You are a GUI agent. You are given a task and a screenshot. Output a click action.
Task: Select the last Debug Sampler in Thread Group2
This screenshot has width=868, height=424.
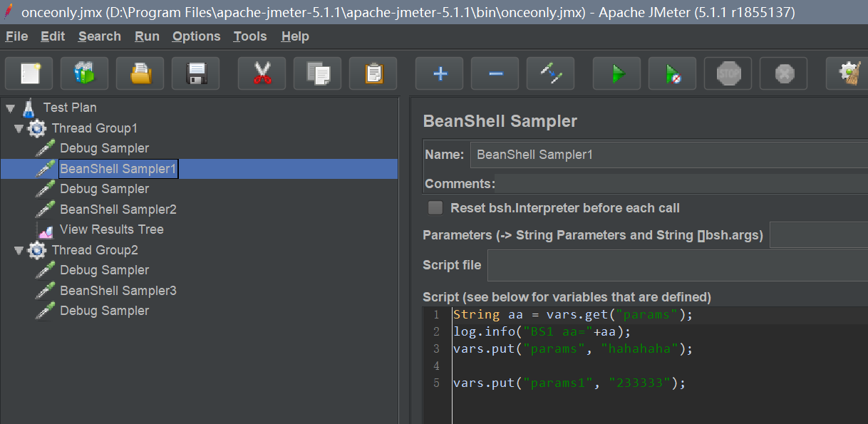pyautogui.click(x=105, y=311)
